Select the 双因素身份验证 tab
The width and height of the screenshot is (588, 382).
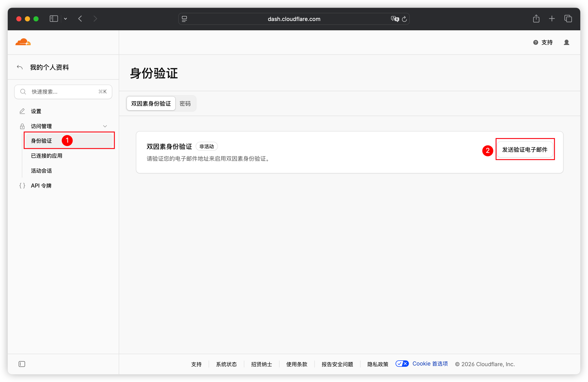[151, 103]
